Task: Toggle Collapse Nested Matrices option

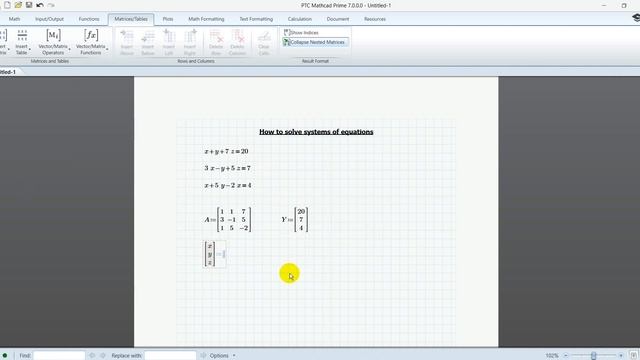Action: (x=315, y=42)
